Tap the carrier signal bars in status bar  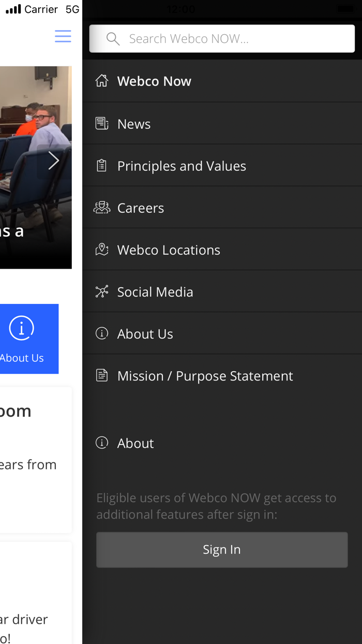pos(13,9)
